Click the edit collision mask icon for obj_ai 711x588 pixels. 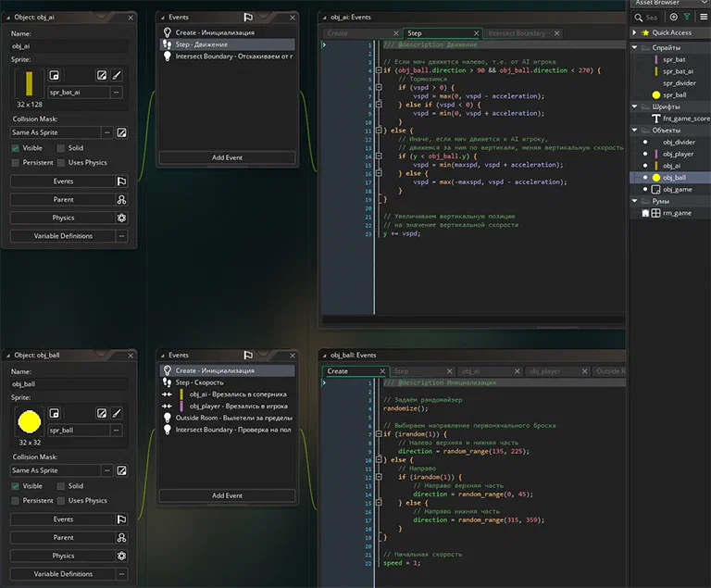coord(121,132)
